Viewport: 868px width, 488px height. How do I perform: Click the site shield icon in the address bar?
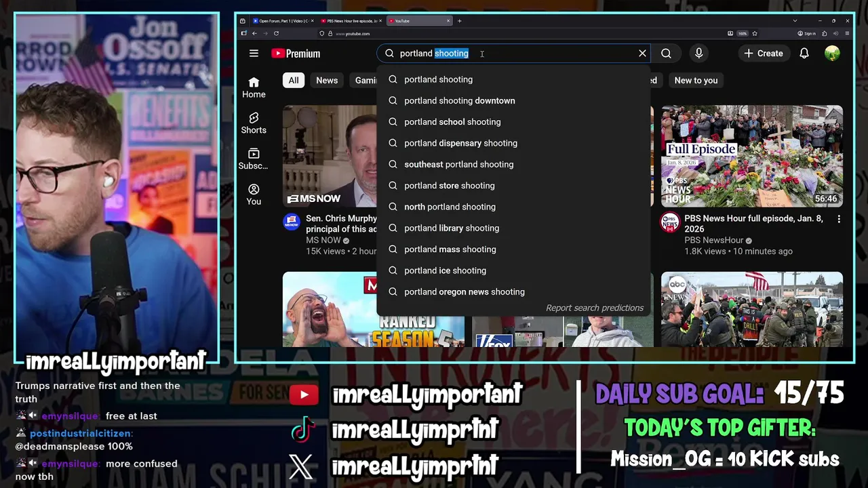321,33
